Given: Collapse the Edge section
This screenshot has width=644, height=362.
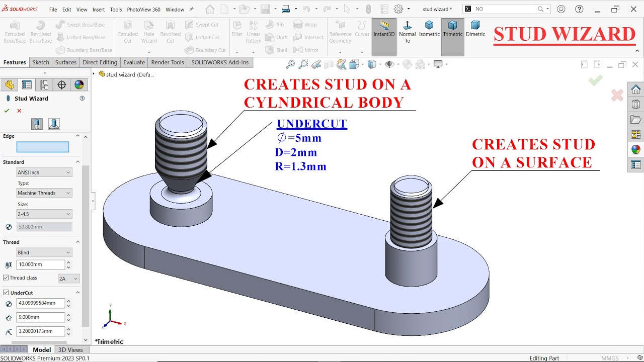Looking at the screenshot, I should [77, 136].
